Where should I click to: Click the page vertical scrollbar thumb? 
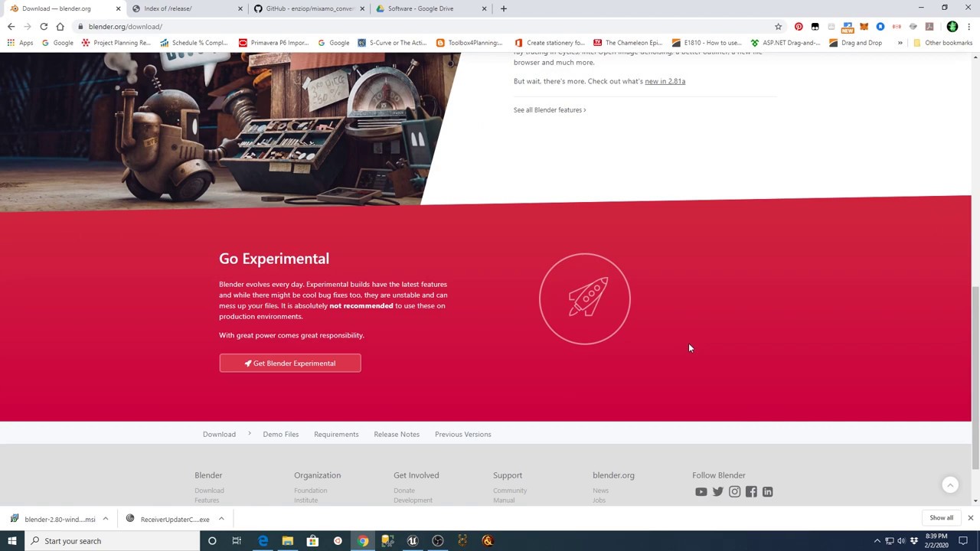click(x=975, y=378)
